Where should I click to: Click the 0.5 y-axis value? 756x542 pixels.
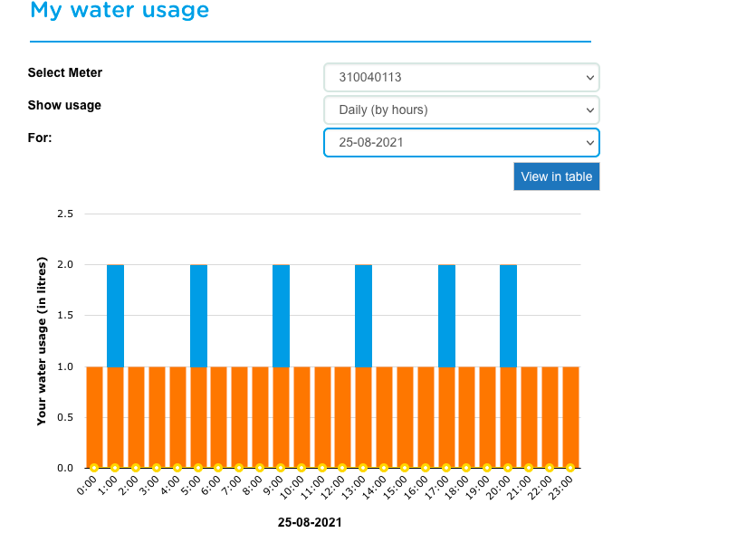click(x=65, y=417)
